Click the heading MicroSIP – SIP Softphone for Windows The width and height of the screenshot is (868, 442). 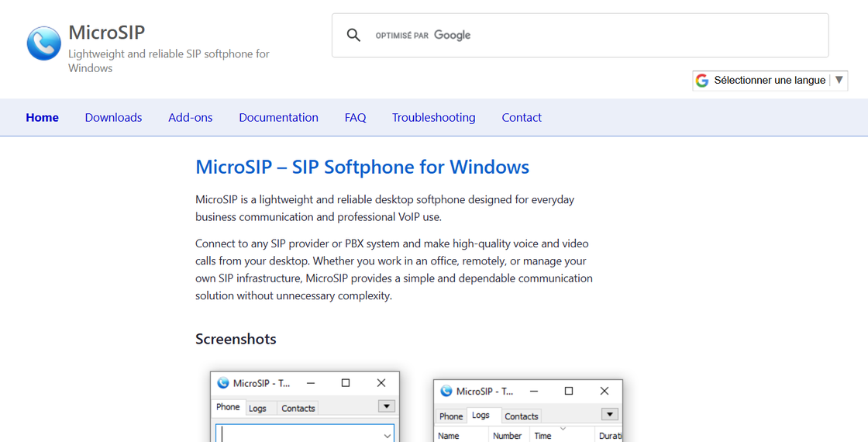[x=362, y=167]
